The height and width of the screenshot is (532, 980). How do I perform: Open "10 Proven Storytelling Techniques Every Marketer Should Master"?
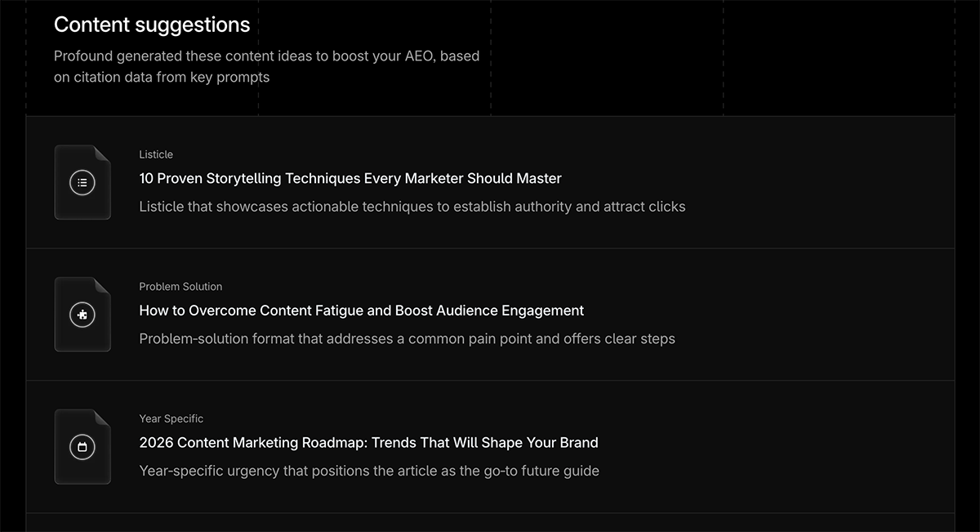[x=350, y=178]
